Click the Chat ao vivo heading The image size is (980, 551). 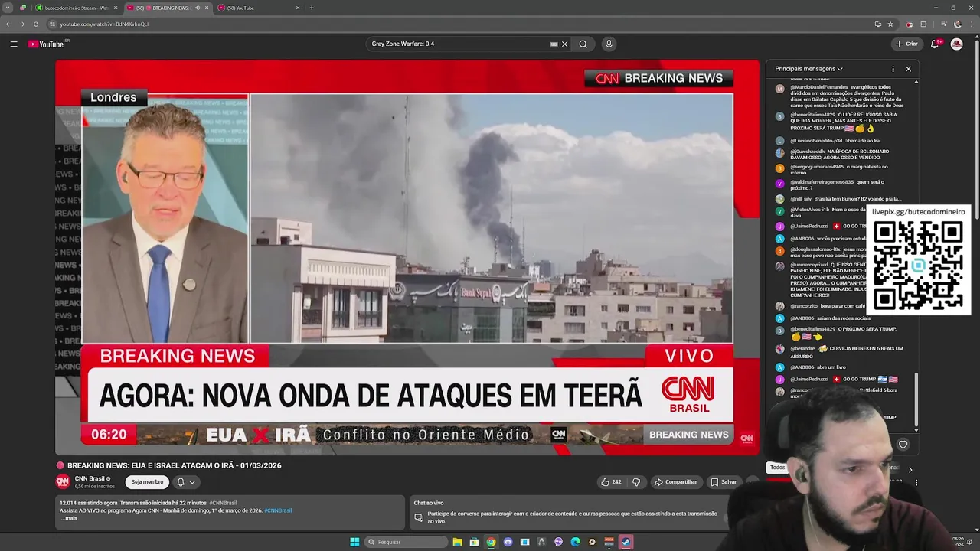click(x=429, y=503)
